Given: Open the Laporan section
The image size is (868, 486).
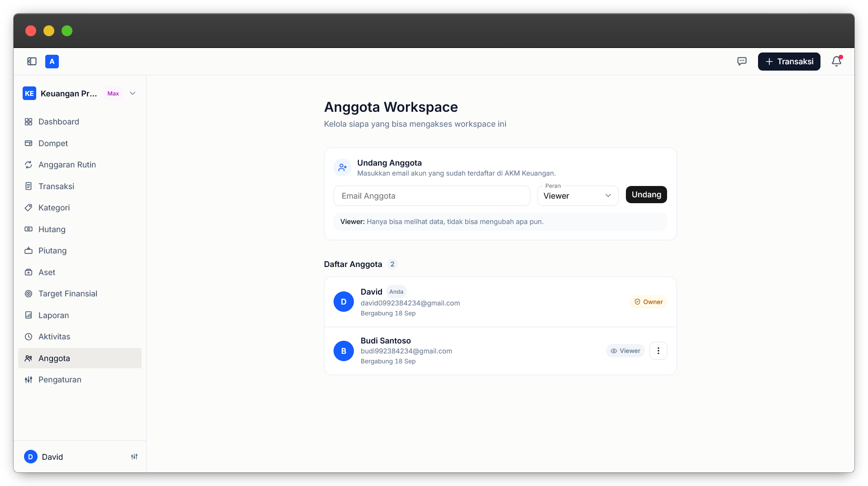Looking at the screenshot, I should [80, 315].
